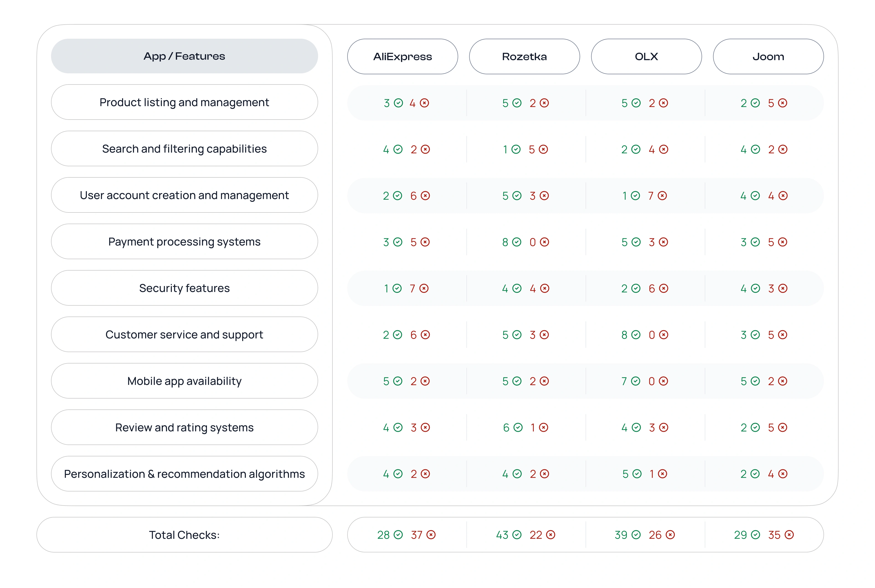Click the green check icon in AliExpress Search and filtering cell
Viewport: 875px width, 588px height.
398,149
